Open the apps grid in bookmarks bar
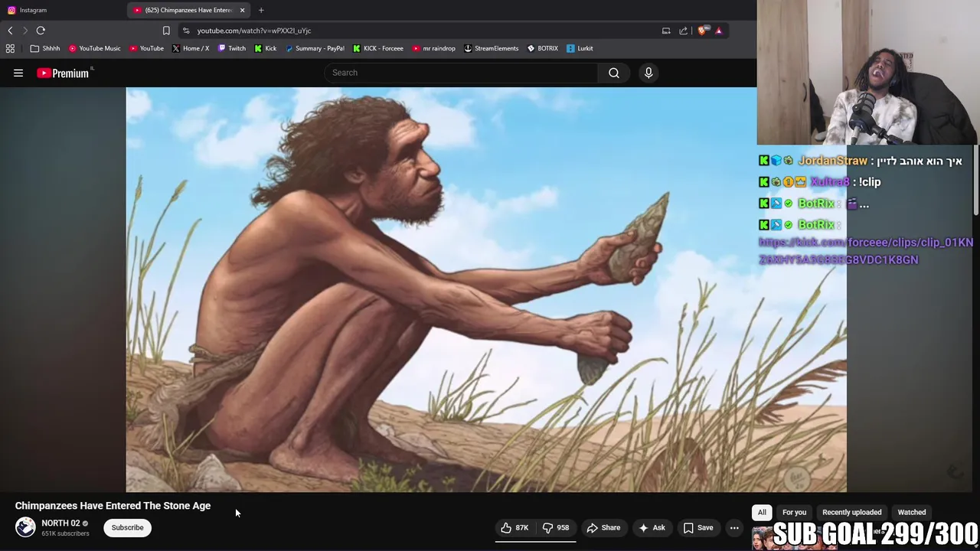980x551 pixels. click(10, 48)
